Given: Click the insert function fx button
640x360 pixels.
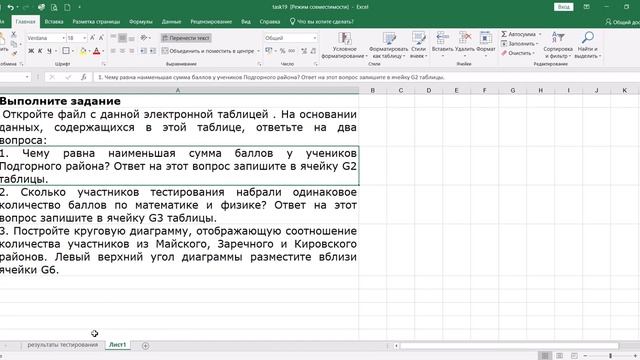Looking at the screenshot, I should click(x=84, y=77).
